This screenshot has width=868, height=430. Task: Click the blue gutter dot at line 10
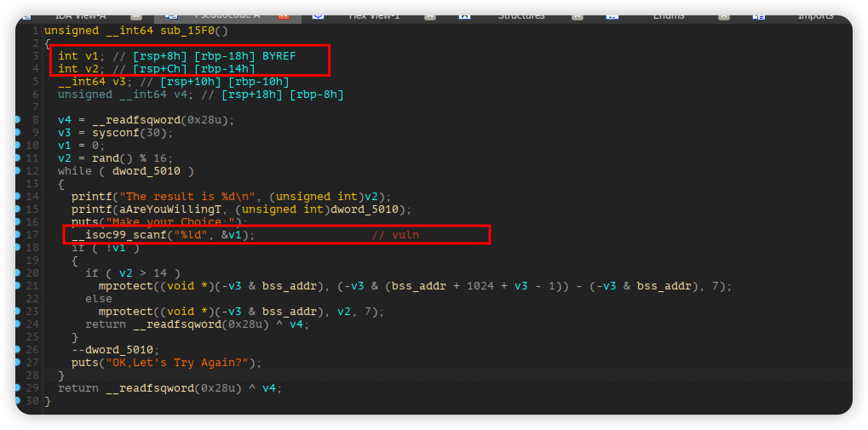[17, 145]
